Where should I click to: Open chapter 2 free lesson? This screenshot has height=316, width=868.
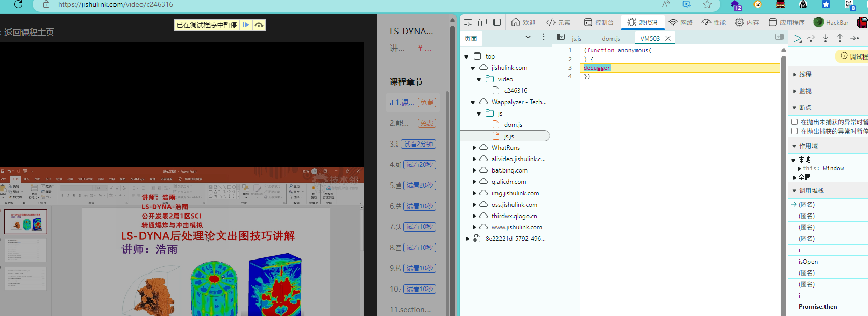[413, 123]
